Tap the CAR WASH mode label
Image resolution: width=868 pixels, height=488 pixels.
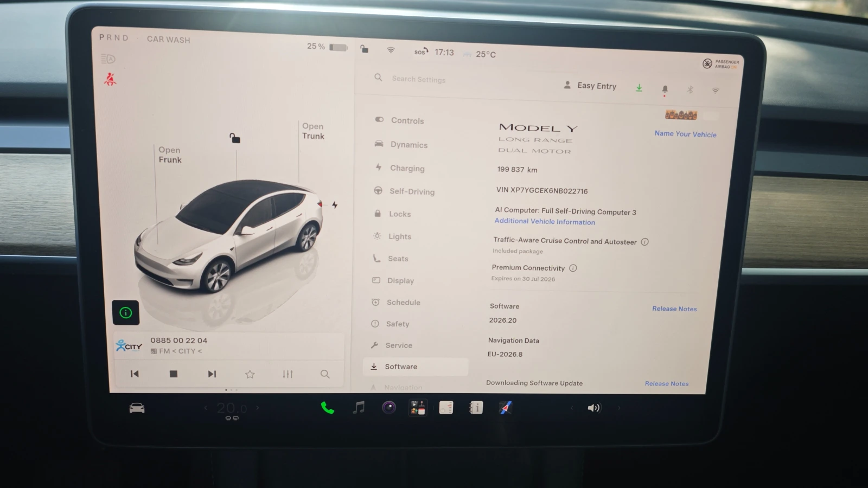click(168, 40)
